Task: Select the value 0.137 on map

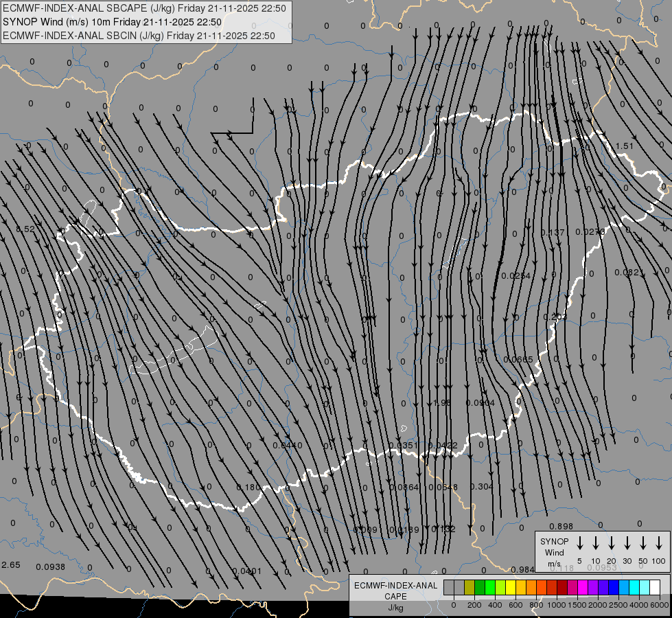Action: (553, 233)
